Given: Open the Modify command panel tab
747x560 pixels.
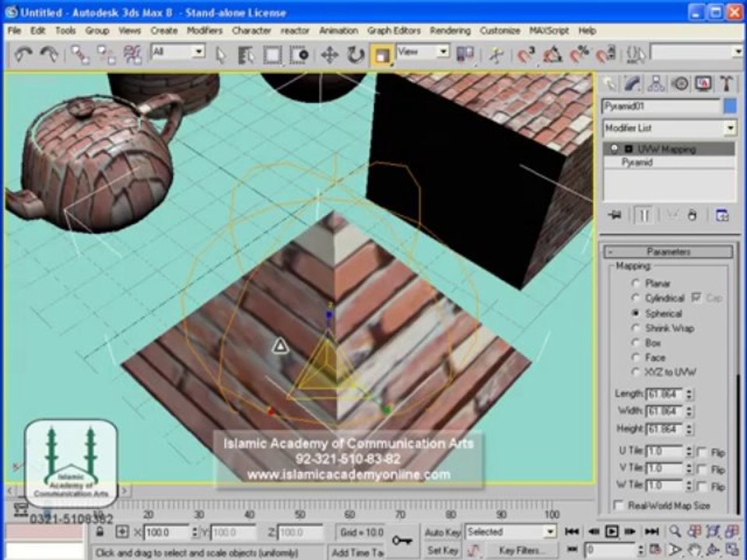Looking at the screenshot, I should pos(633,84).
